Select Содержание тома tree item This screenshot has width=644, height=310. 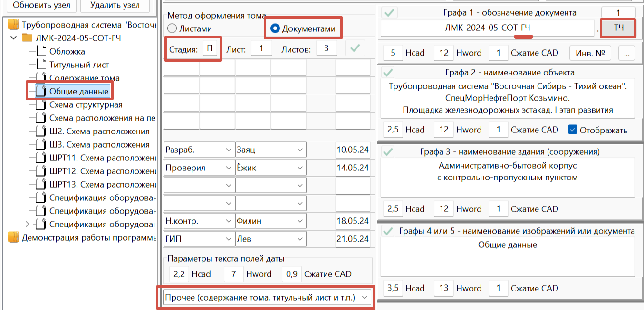pyautogui.click(x=84, y=78)
